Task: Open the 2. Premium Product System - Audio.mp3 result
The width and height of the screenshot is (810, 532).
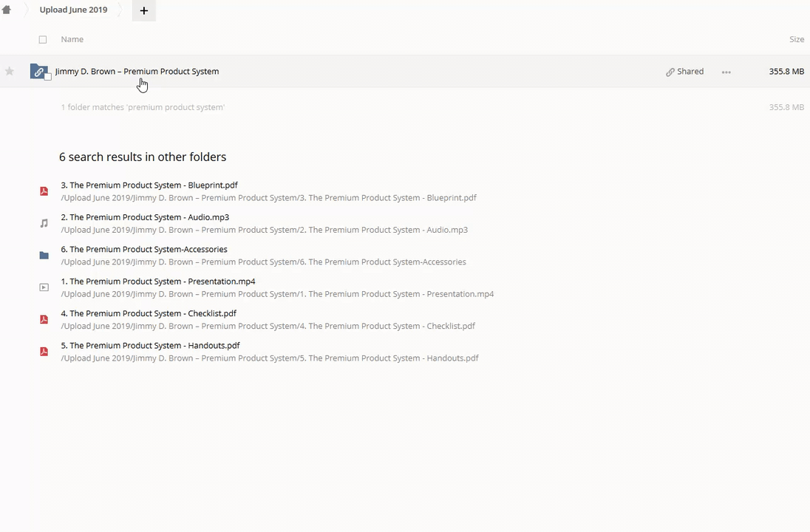Action: pos(145,217)
